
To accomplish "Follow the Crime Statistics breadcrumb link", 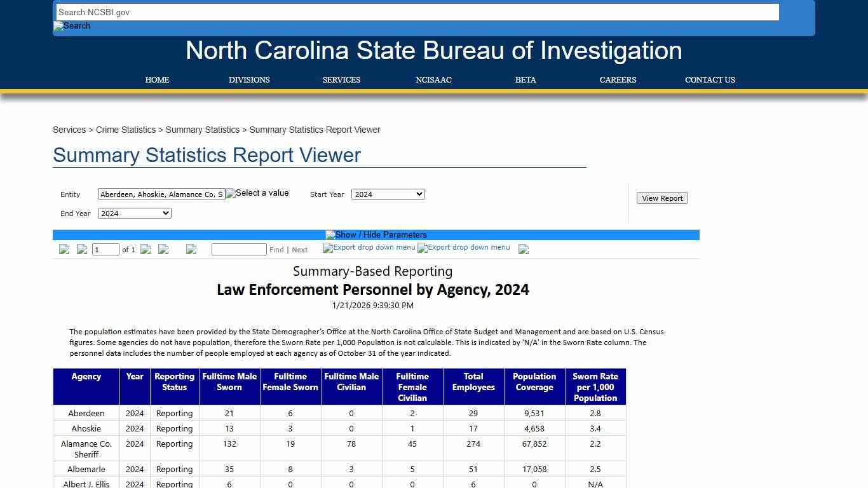I will [x=125, y=130].
